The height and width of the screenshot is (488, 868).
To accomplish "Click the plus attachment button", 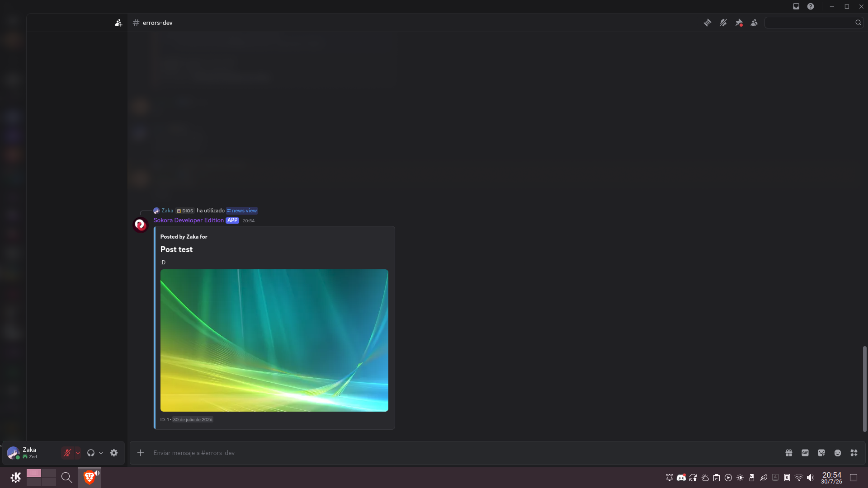I will 141,453.
